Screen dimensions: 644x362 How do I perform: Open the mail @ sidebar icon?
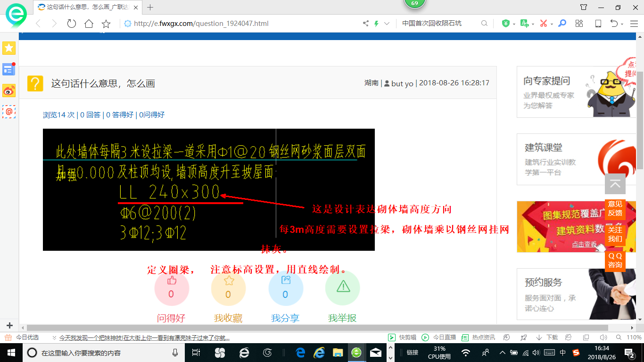[9, 112]
